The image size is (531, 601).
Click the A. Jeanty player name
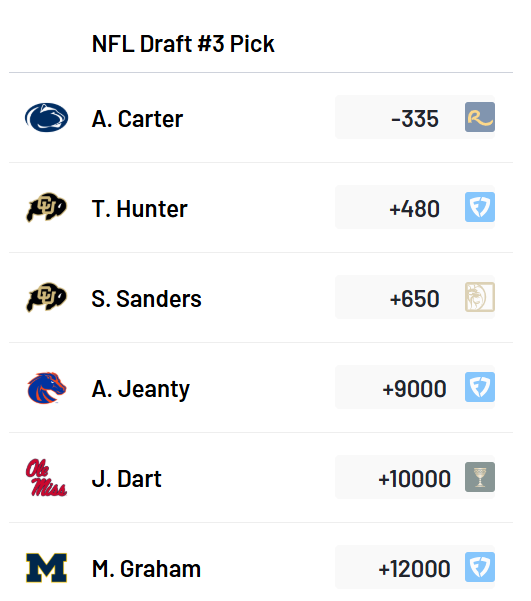(x=140, y=390)
